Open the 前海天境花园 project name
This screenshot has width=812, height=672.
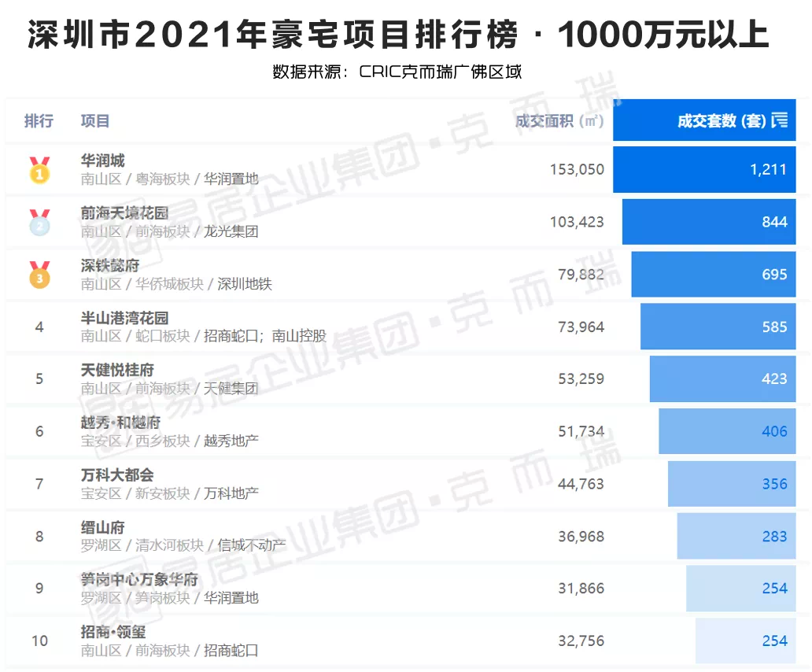pyautogui.click(x=125, y=212)
